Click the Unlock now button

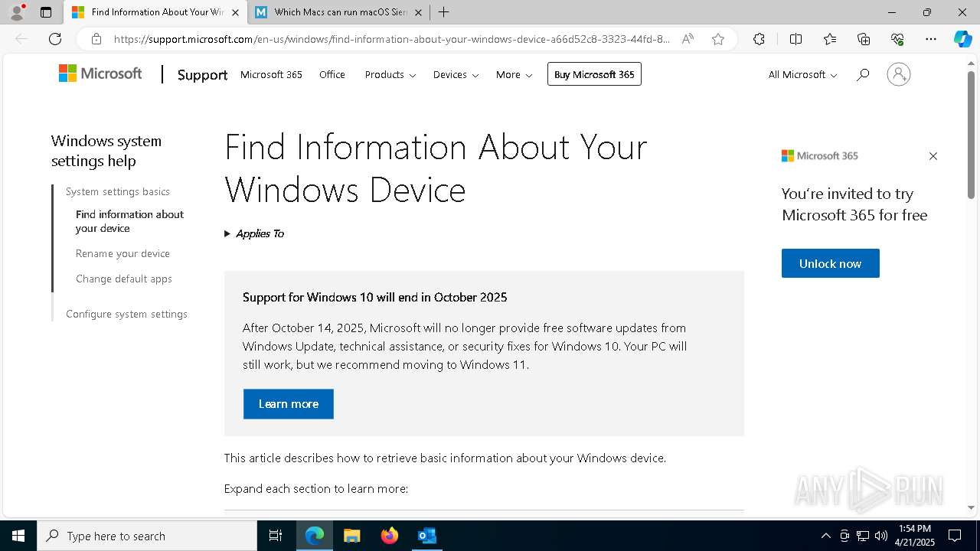pos(831,263)
